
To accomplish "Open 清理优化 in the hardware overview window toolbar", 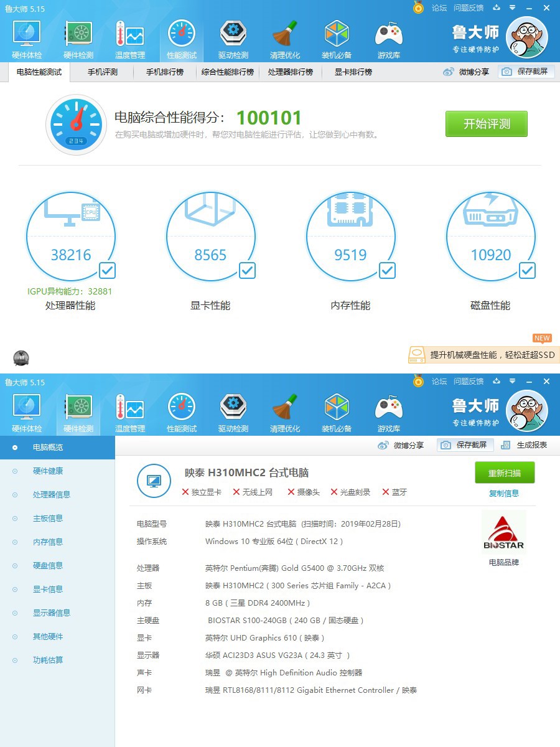I will coord(285,414).
